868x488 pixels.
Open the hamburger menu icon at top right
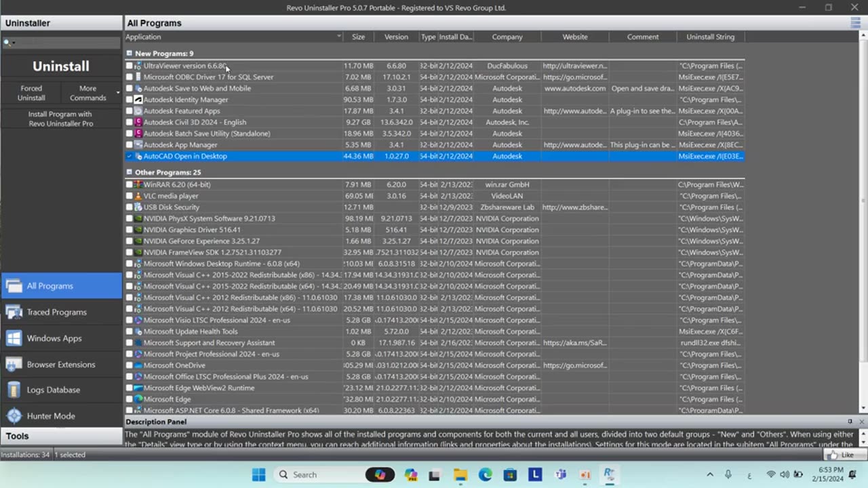(856, 23)
